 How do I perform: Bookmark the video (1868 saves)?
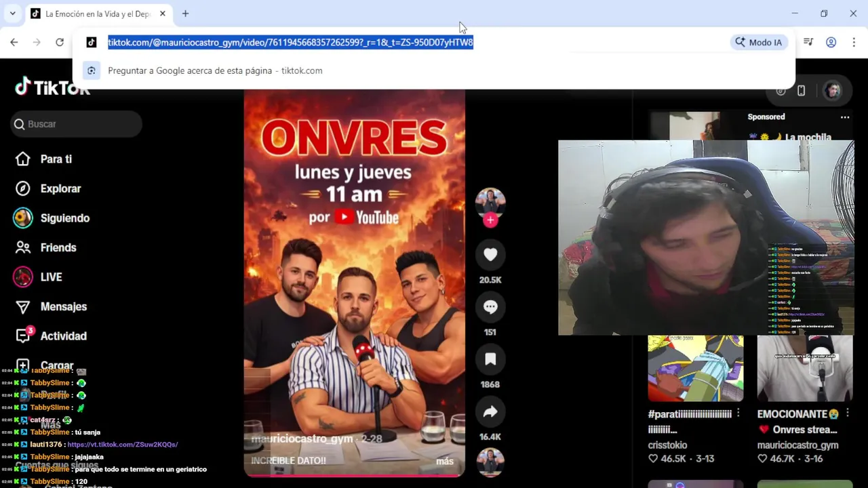(x=490, y=359)
